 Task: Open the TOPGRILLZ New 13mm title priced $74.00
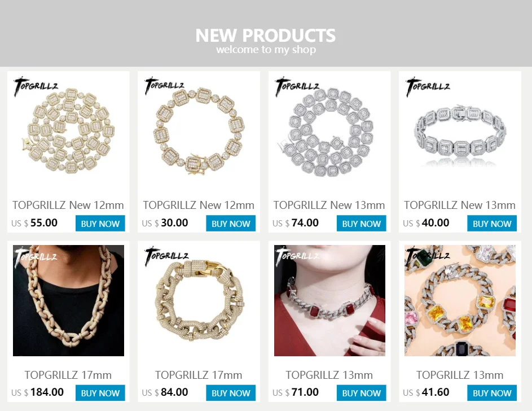click(329, 205)
